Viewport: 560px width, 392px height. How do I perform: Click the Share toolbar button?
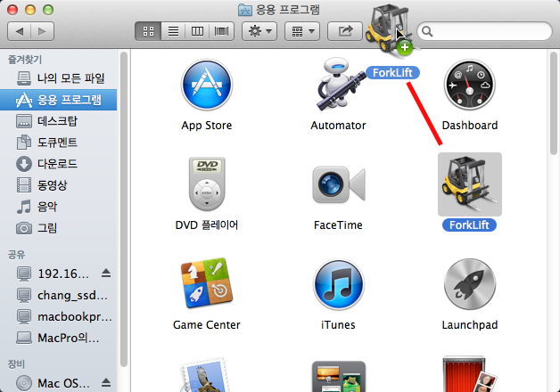[344, 31]
